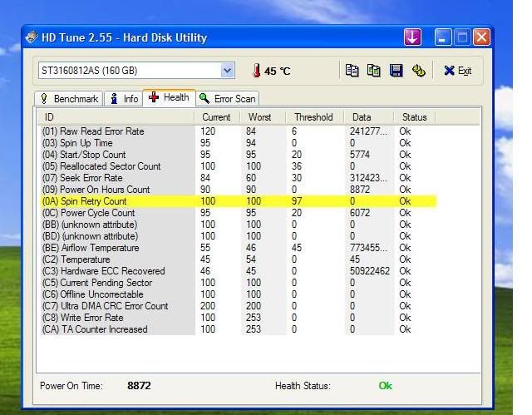Image resolution: width=532 pixels, height=415 pixels.
Task: Click the save floppy disk icon
Action: point(397,71)
